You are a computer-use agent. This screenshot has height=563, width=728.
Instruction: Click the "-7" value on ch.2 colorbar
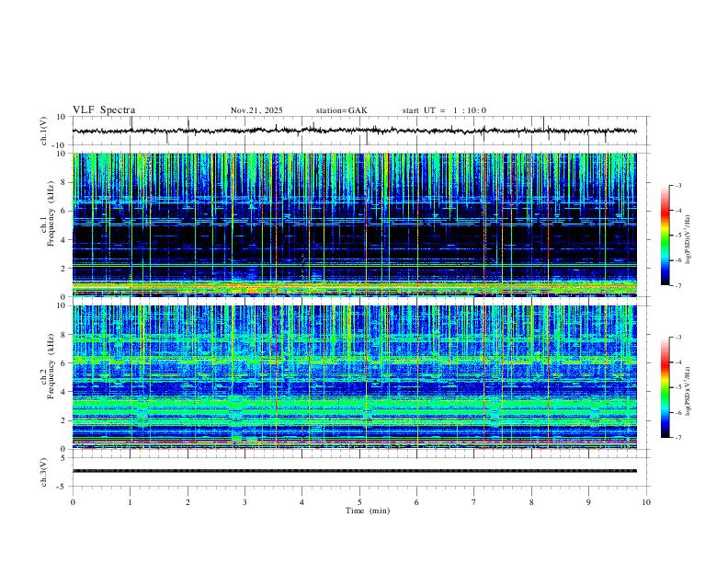tap(677, 437)
